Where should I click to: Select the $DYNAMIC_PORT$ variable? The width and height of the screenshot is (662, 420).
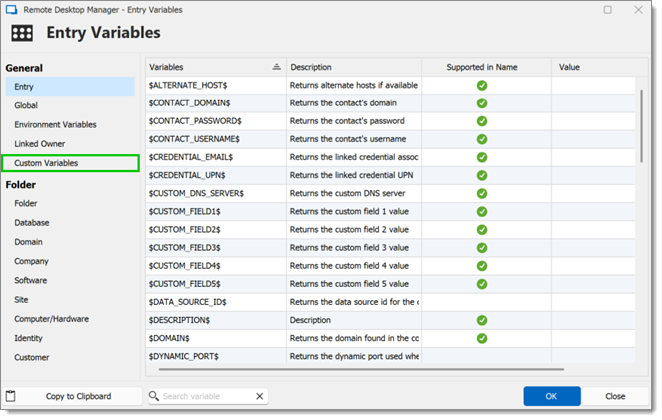pyautogui.click(x=184, y=357)
